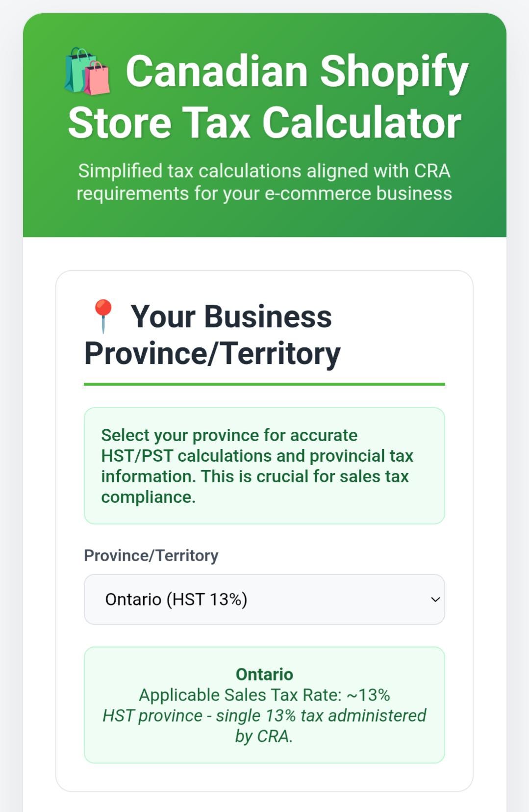Click the Province/Territory field label
529x812 pixels.
tap(151, 556)
